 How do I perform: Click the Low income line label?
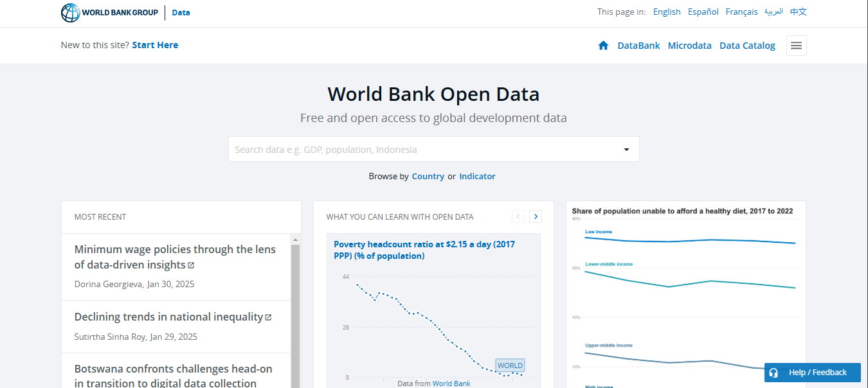coord(599,231)
